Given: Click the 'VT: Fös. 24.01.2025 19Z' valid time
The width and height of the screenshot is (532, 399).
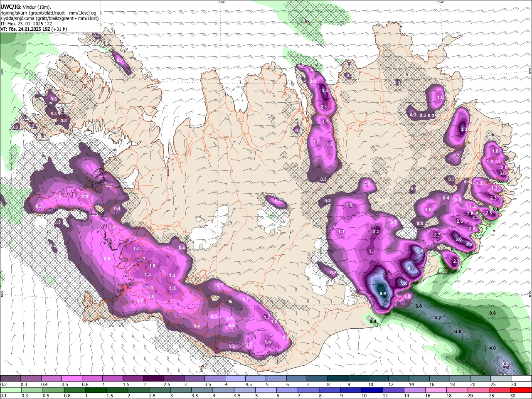Looking at the screenshot, I should [25, 29].
